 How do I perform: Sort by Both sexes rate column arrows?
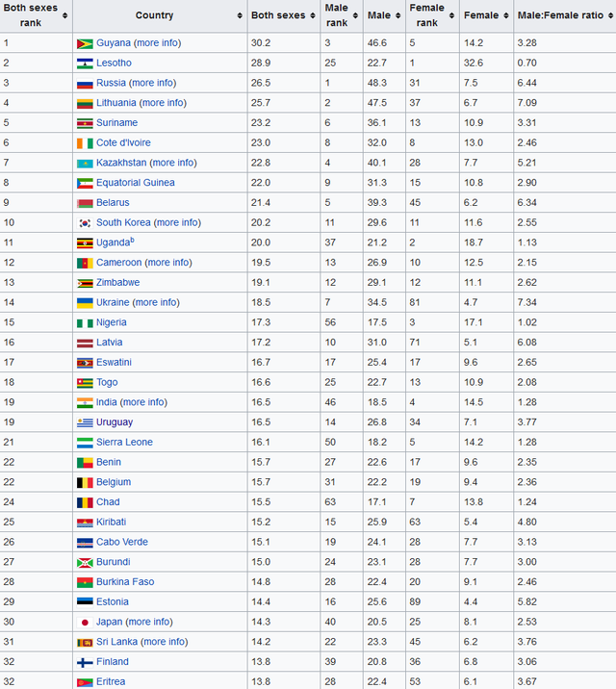point(313,15)
